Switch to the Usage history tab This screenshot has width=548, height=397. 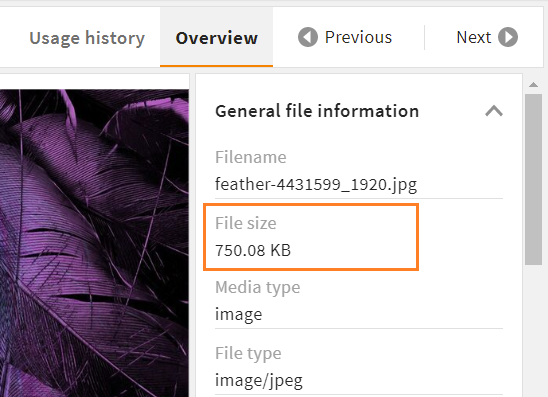tap(87, 38)
